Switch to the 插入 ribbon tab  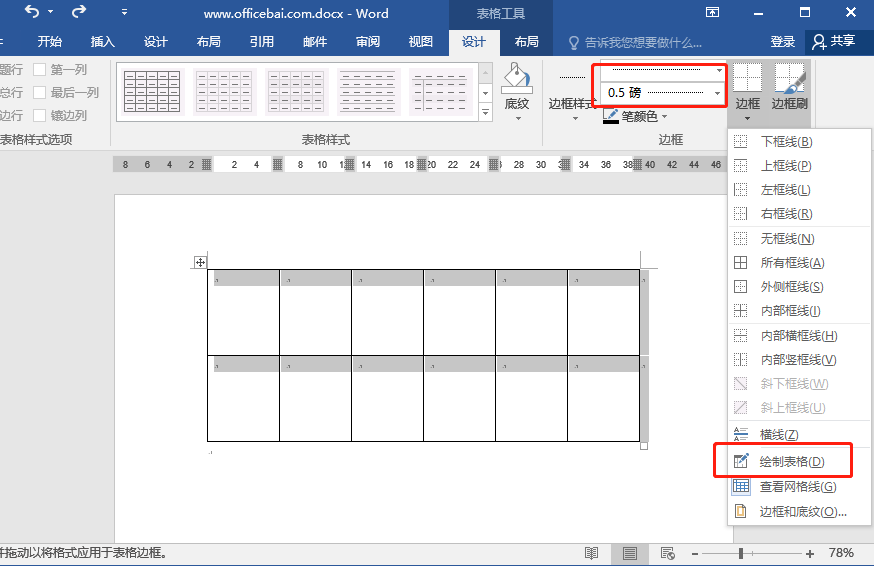pos(103,42)
